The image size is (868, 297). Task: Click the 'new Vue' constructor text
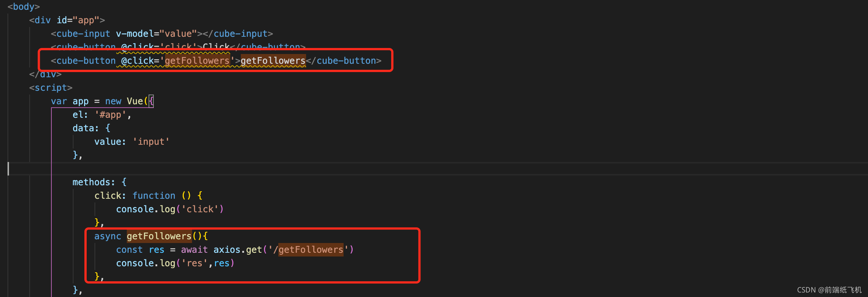tap(124, 101)
